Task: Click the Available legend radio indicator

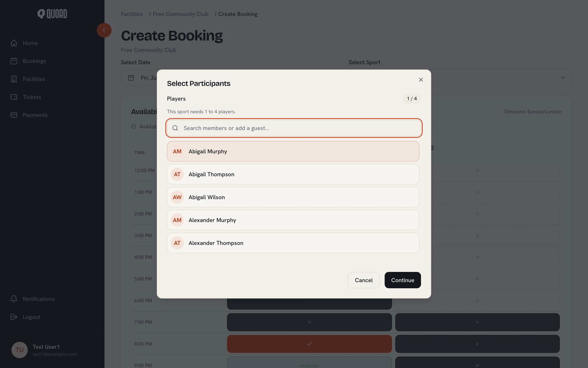Action: coord(133,126)
